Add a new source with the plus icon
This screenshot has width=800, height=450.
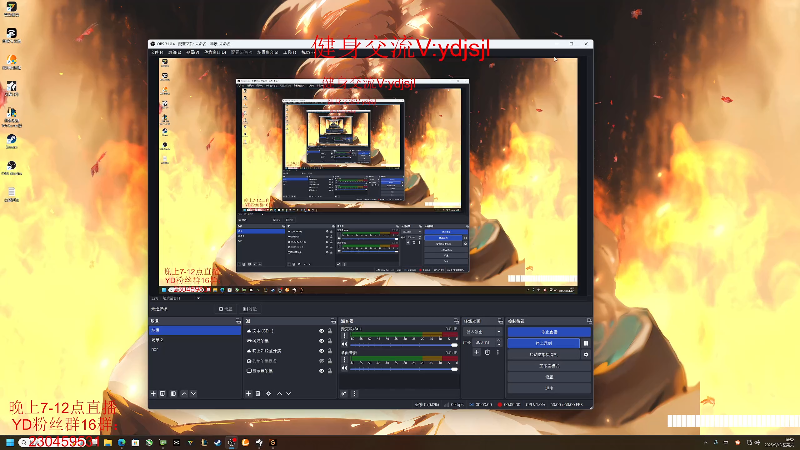pos(248,393)
